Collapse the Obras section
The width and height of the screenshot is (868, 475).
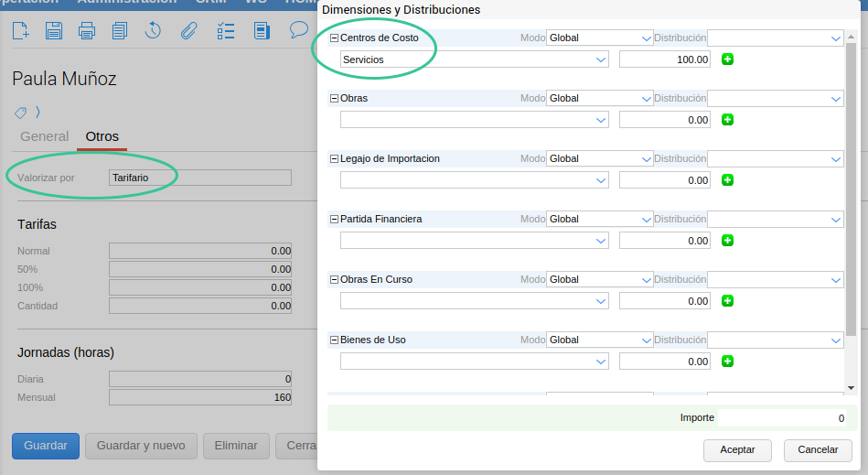coord(334,98)
